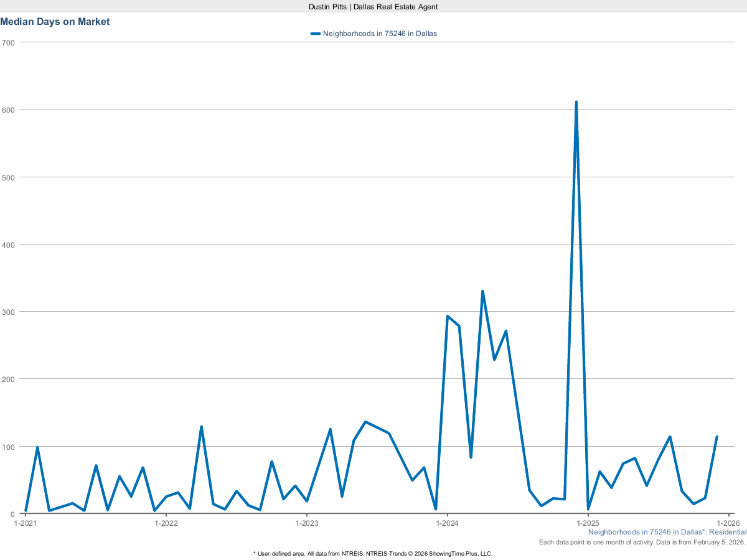
Task: Select the 1-2022 x-axis label
Action: point(166,523)
